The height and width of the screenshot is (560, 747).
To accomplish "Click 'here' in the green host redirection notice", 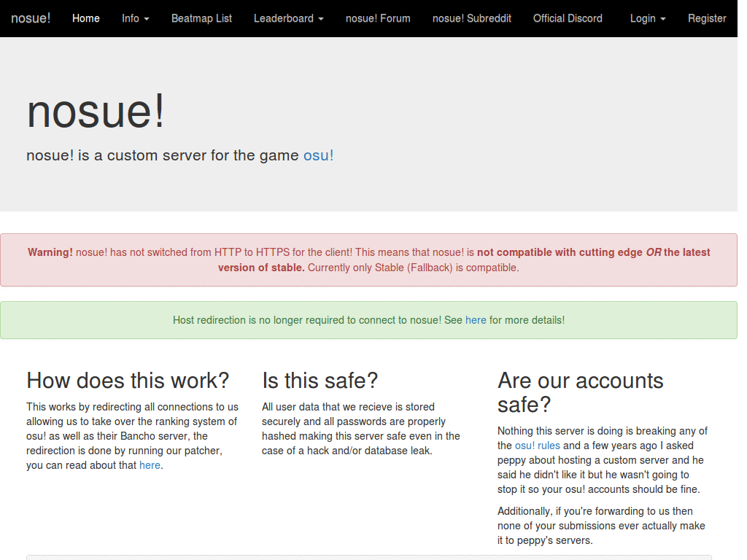I will coord(476,320).
